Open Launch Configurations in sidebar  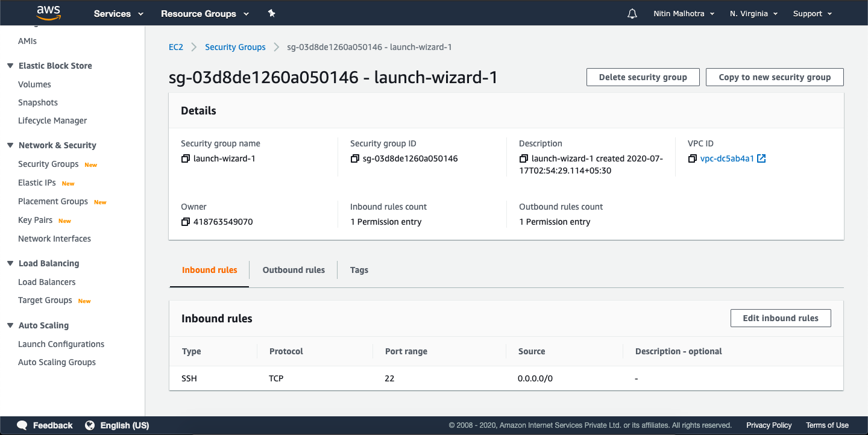[x=61, y=344]
